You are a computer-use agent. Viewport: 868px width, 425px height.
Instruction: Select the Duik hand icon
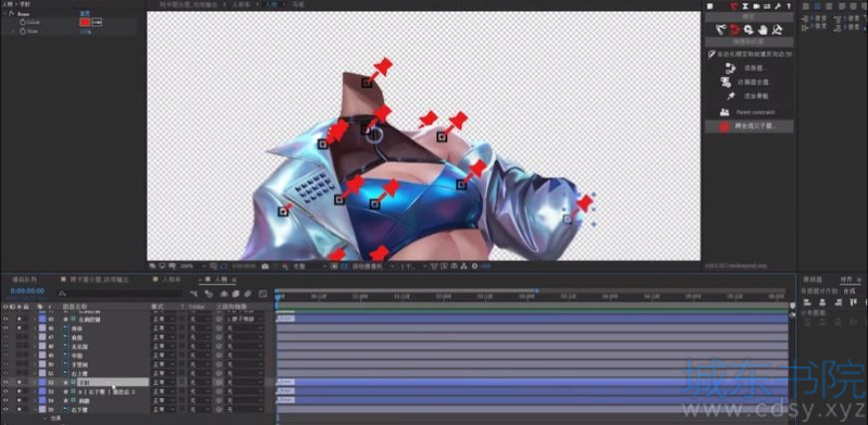pos(763,30)
